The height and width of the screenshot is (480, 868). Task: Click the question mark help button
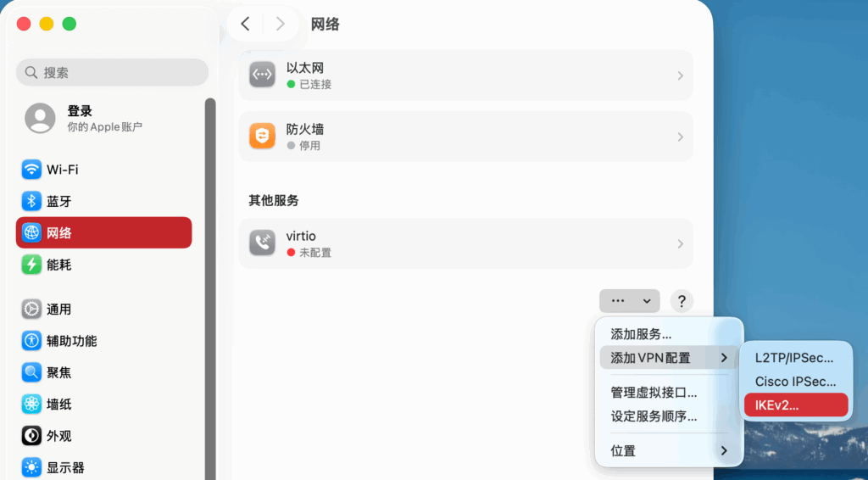pyautogui.click(x=682, y=300)
